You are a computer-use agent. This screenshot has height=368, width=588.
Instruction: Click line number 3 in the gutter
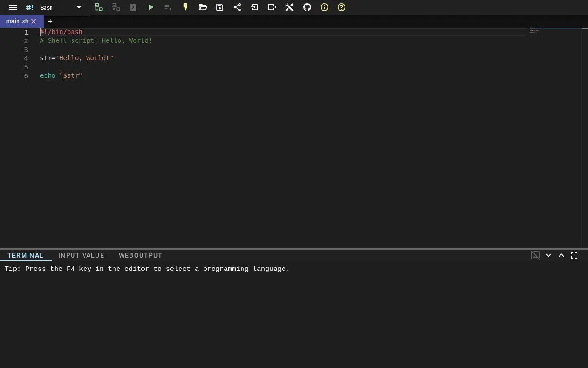26,50
